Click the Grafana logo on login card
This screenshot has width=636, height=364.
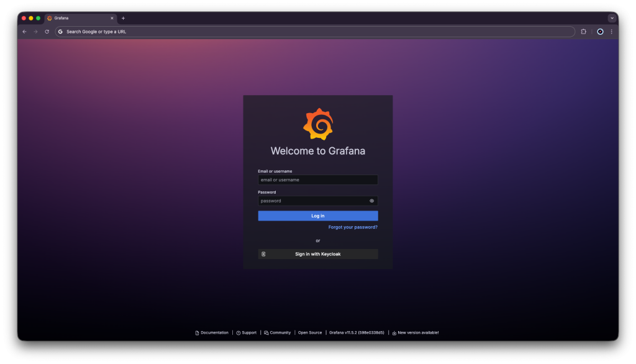pos(317,124)
